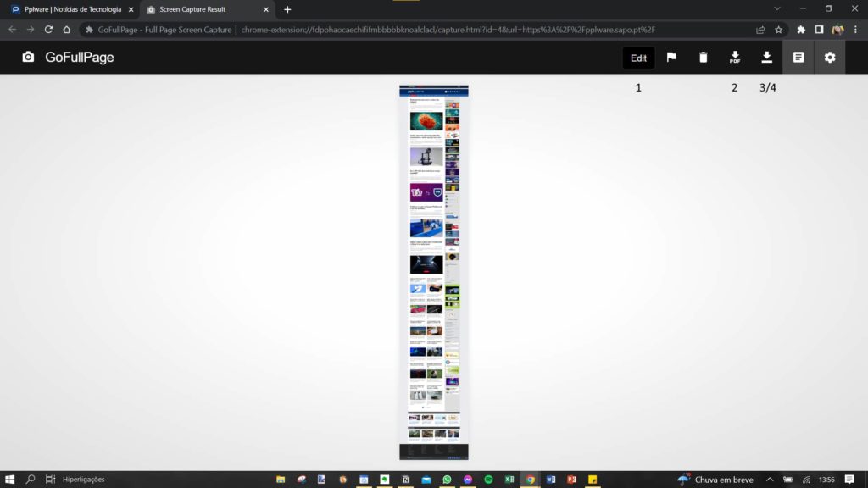Switch to the Pplware Notícias de Tecnologia tab

(x=71, y=9)
